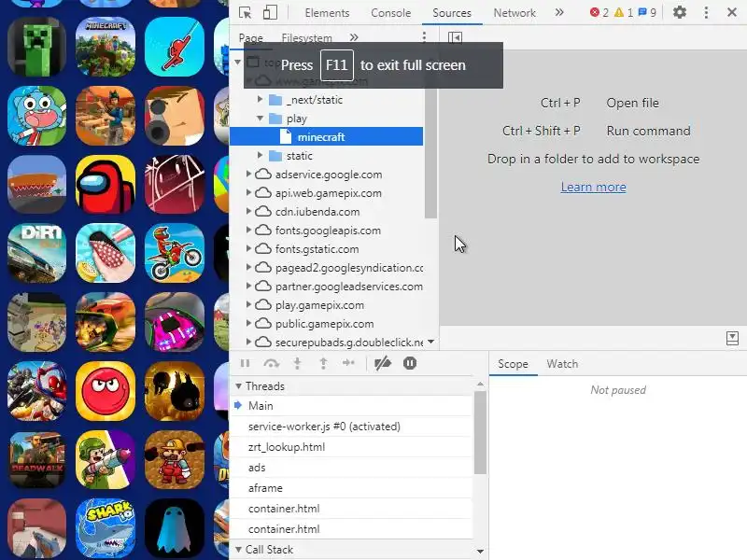Expand api.web.gamepix.com domain

coord(248,193)
